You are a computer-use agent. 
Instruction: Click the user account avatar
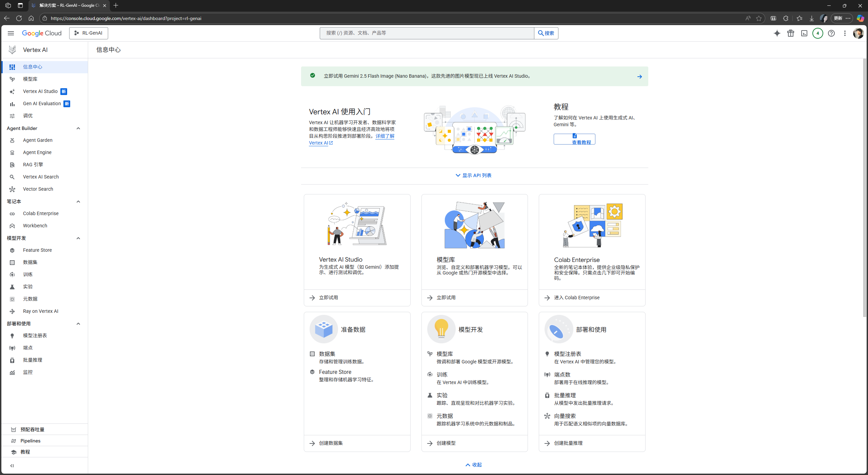[858, 33]
